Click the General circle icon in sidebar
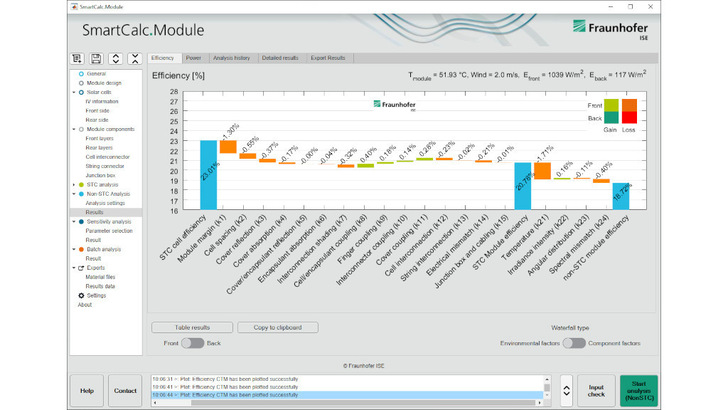This screenshot has width=728, height=410. tap(81, 74)
